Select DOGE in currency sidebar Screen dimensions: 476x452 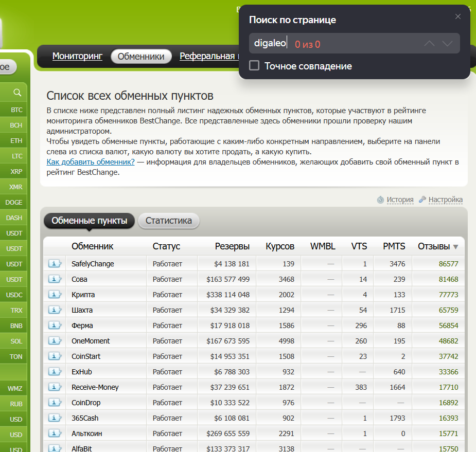coord(13,202)
